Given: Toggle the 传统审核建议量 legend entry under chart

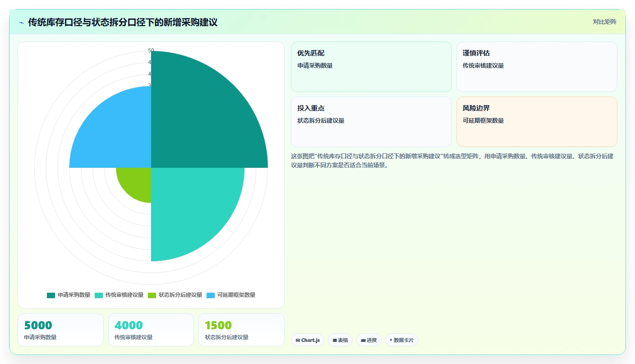Looking at the screenshot, I should (119, 295).
